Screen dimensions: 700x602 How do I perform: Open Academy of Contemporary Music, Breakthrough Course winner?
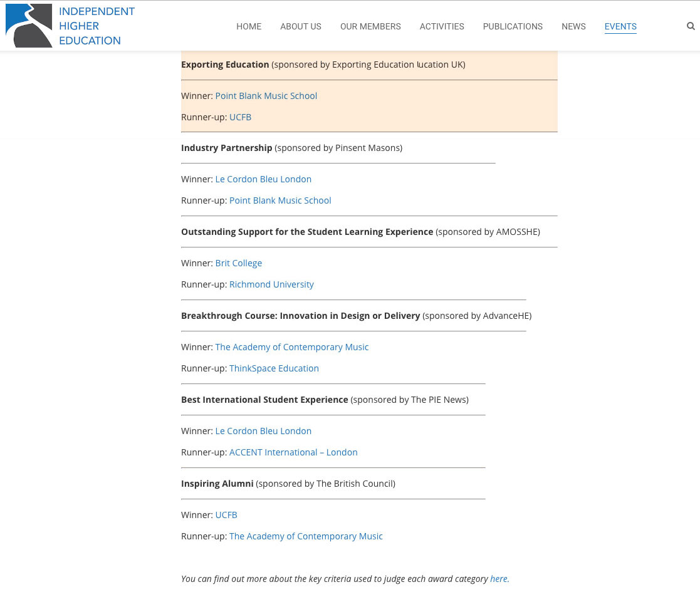pyautogui.click(x=292, y=347)
